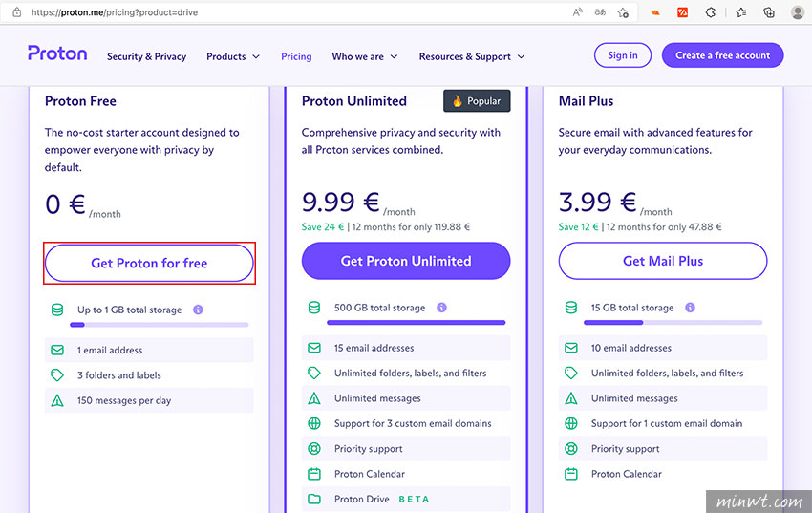
Task: Click info icon beside 15 GB storage
Action: [x=690, y=308]
